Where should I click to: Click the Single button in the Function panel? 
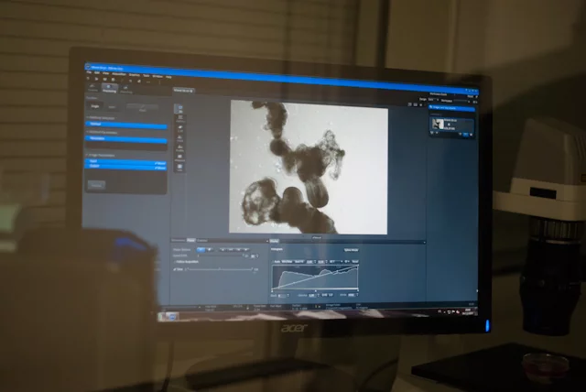95,107
